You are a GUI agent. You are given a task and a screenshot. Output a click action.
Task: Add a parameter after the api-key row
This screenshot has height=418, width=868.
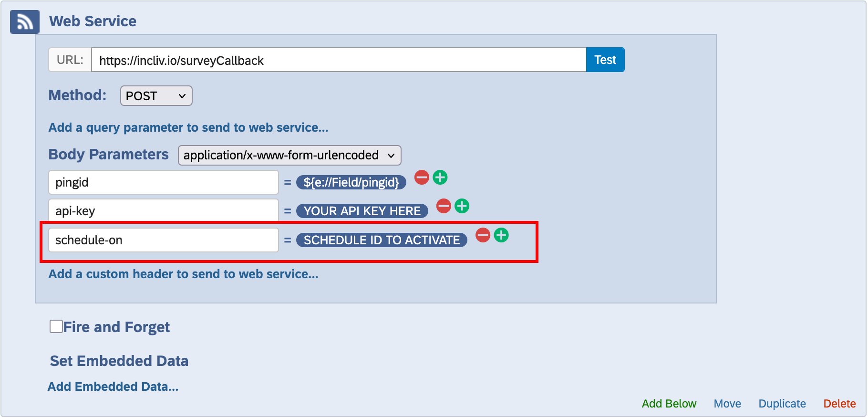[462, 206]
